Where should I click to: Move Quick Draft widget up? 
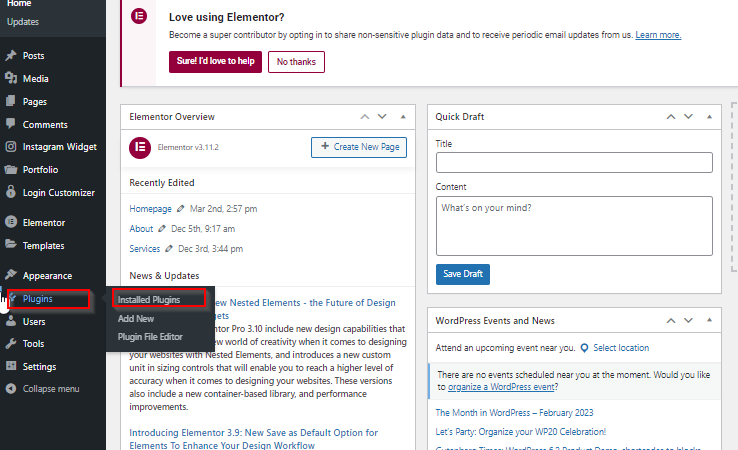point(671,117)
